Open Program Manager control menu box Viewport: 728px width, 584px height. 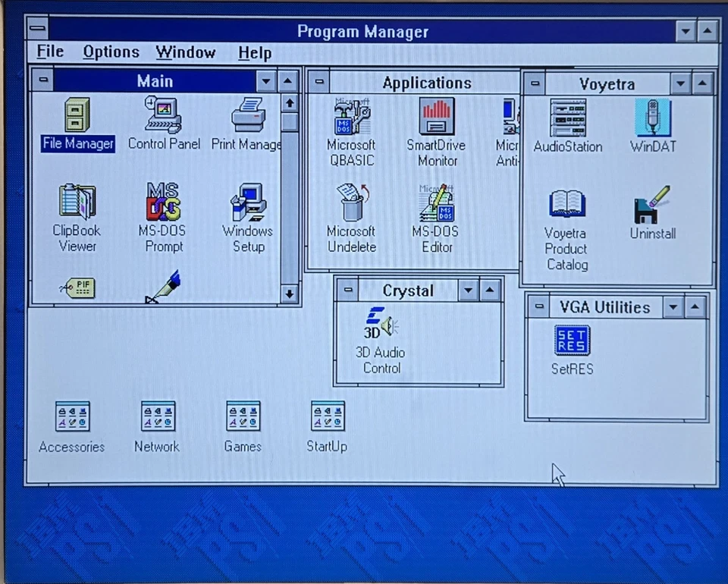[37, 28]
